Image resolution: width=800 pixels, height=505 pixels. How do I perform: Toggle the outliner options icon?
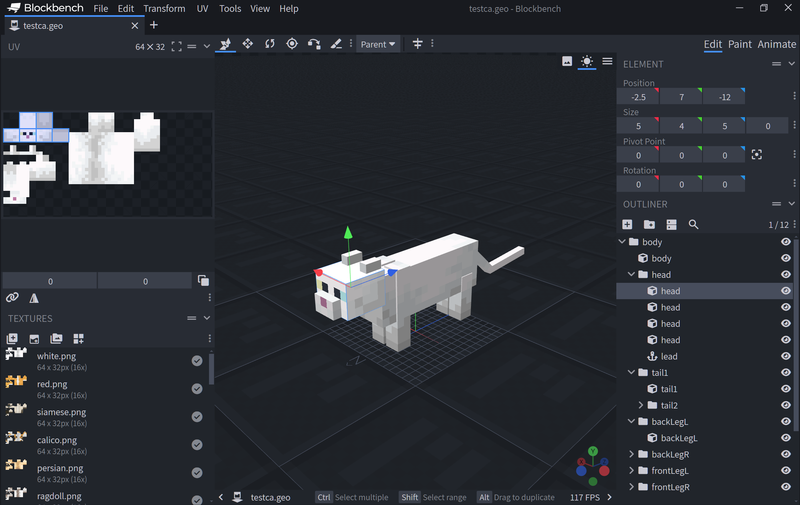[x=671, y=224]
